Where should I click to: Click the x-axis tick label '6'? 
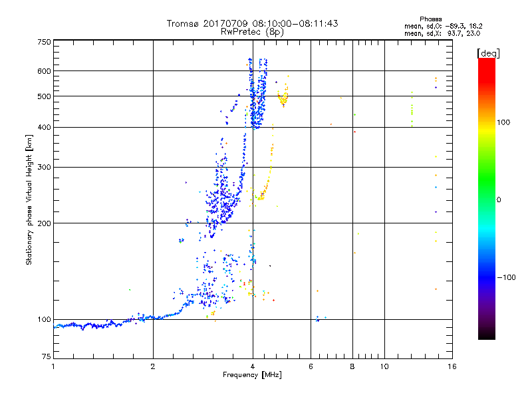point(311,366)
